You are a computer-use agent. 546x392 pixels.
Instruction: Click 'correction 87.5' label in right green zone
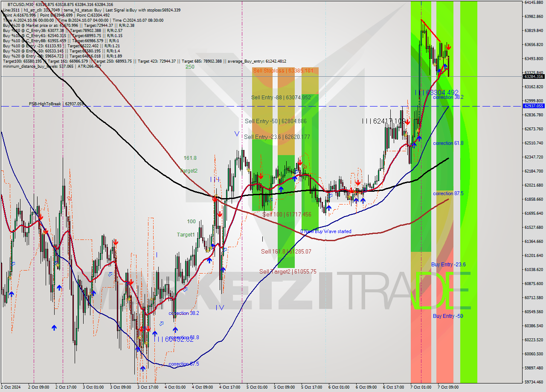coord(448,193)
